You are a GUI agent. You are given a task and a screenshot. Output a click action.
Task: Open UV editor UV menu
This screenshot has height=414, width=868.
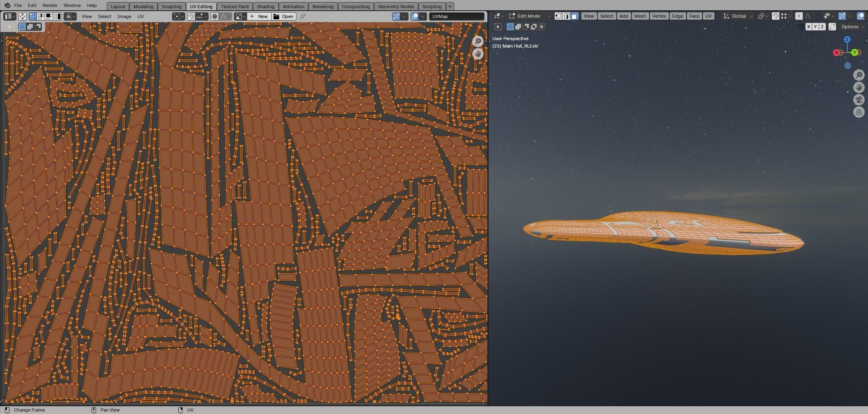[140, 16]
